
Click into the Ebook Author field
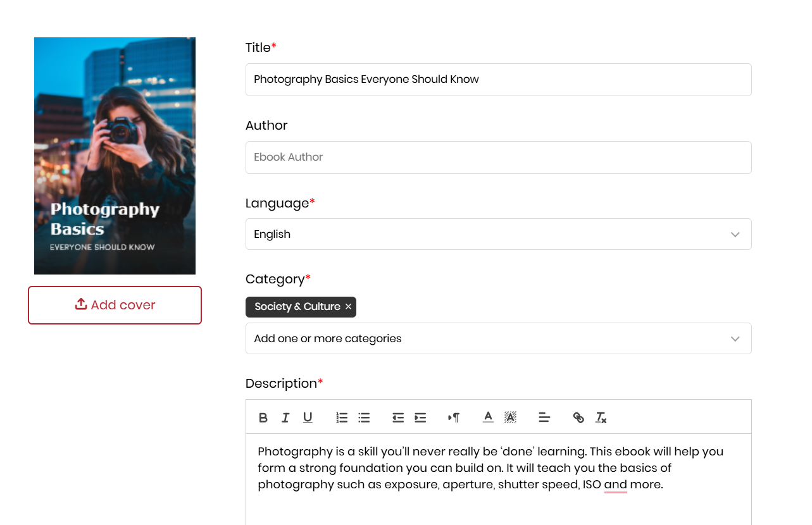[x=499, y=157]
